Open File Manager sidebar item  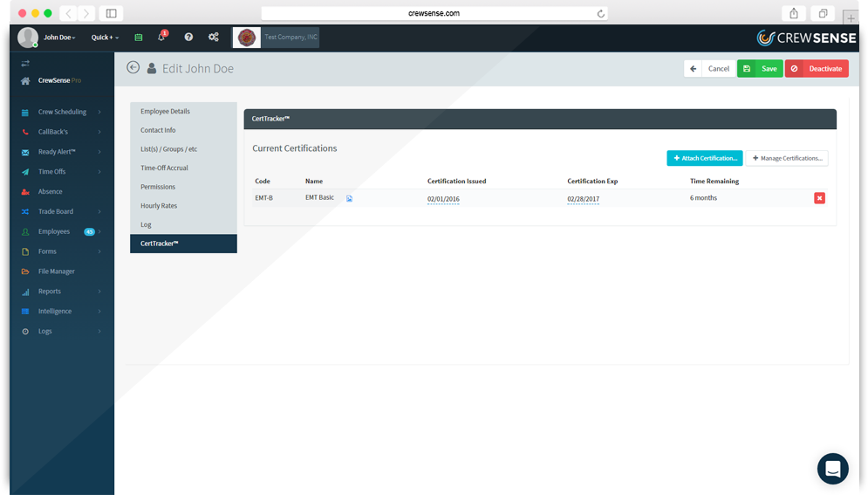pyautogui.click(x=57, y=272)
